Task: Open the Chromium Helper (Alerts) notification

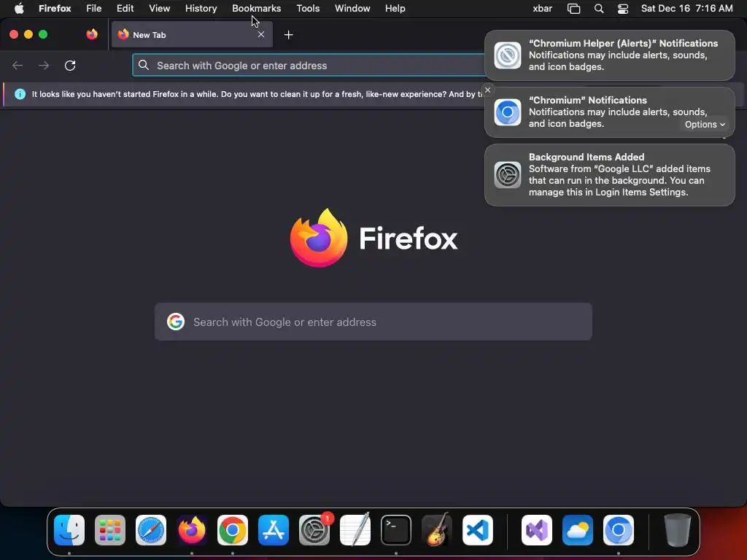Action: (x=610, y=55)
